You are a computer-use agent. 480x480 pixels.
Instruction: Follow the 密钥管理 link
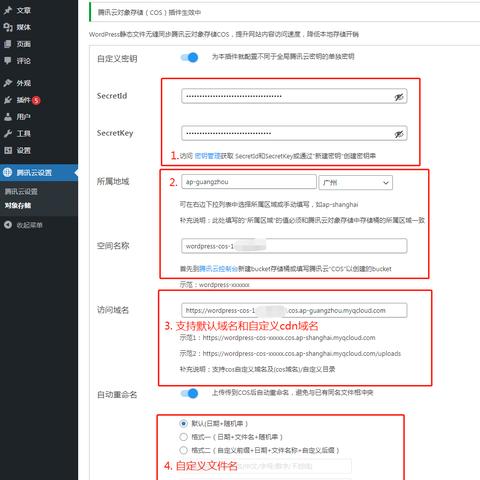coord(207,156)
